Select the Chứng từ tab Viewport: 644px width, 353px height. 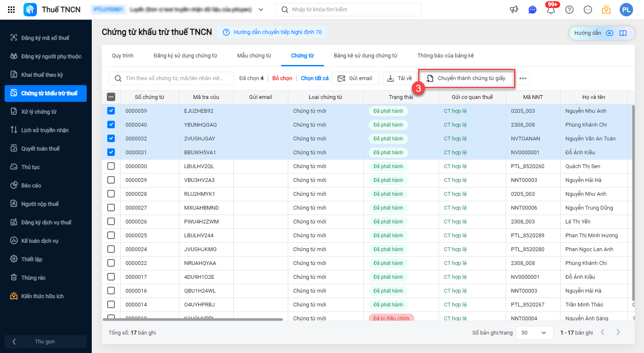[303, 56]
